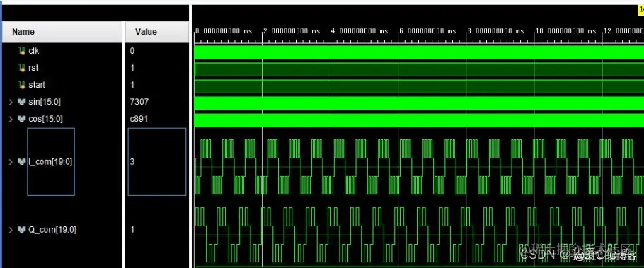The image size is (644, 268).
Task: Click the Q_com[19:0] bus icon
Action: (x=22, y=229)
